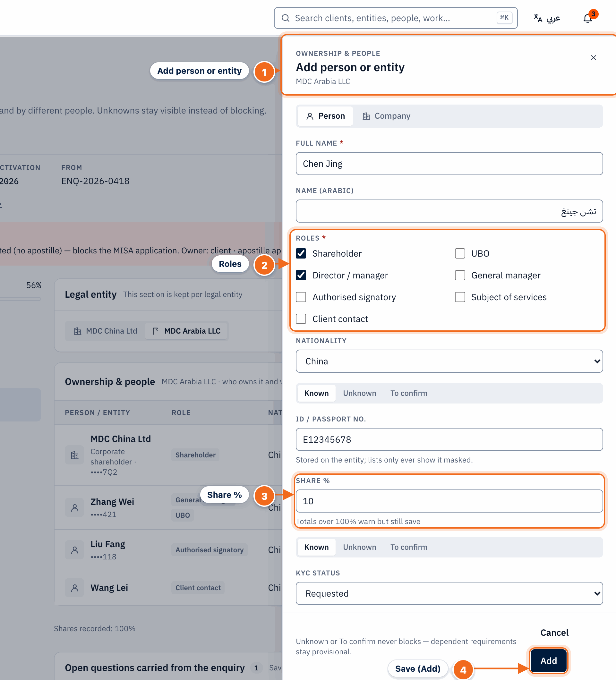Click the person avatar for Zhang Wei

(74, 508)
